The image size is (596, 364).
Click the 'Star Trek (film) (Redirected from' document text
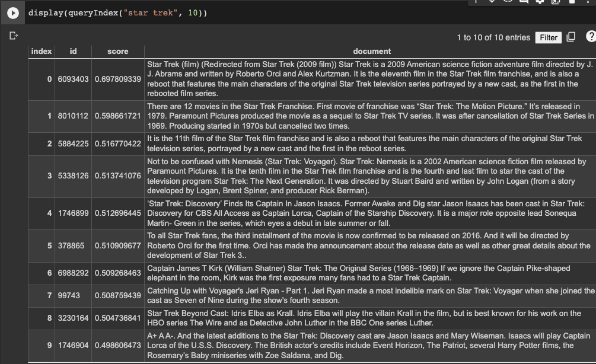(x=370, y=79)
